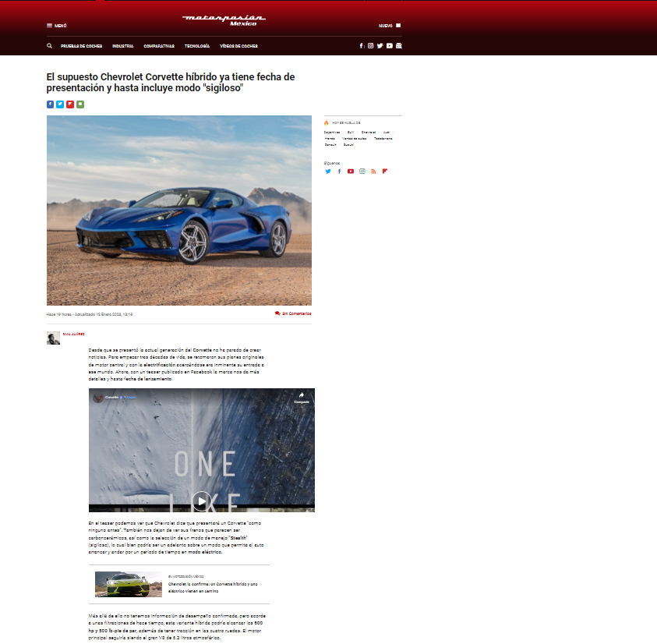The image size is (657, 644).
Task: Share article on Twitter below headline
Action: [60, 104]
